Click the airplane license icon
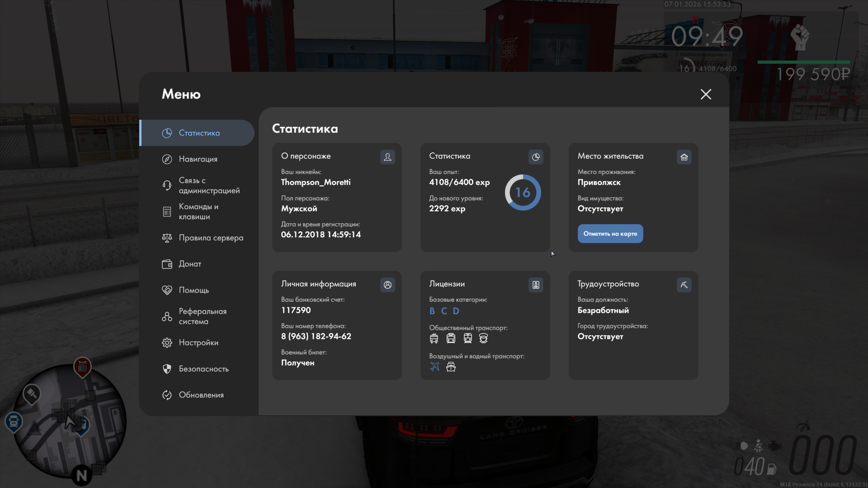 [434, 366]
